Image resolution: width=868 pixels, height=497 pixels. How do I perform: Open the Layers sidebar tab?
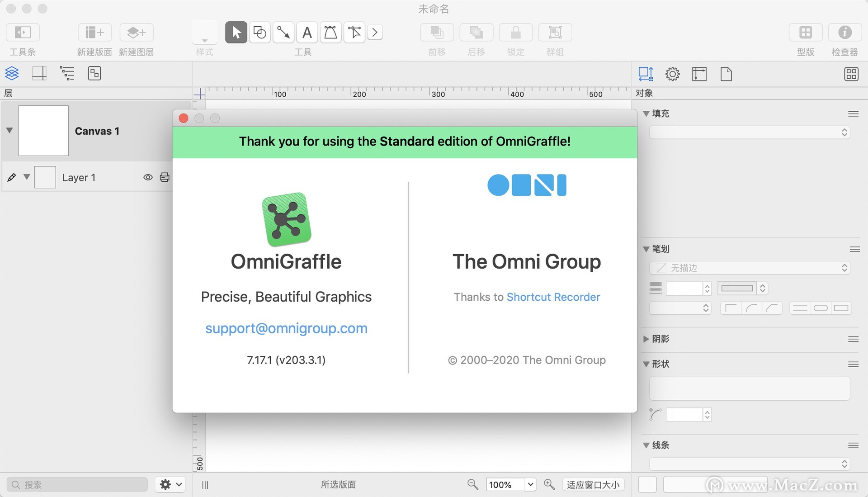click(x=12, y=73)
